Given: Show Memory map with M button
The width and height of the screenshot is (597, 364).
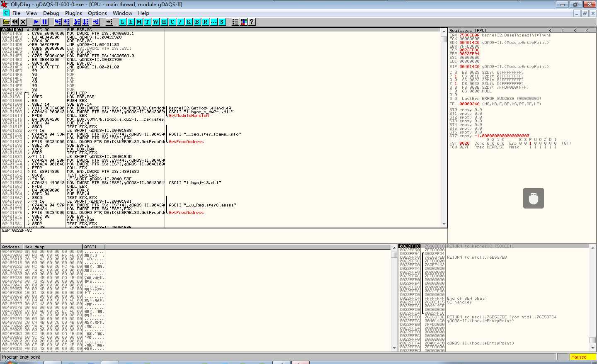Looking at the screenshot, I should click(x=139, y=22).
